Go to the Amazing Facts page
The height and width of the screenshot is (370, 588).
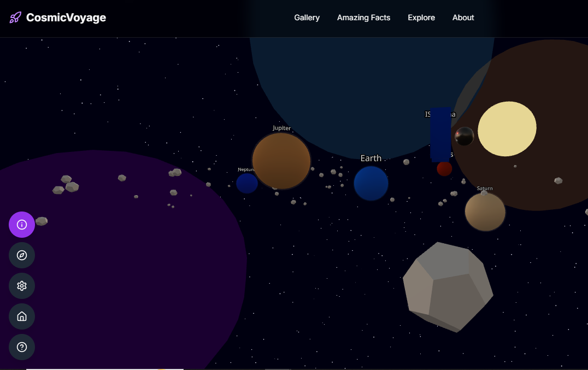point(363,17)
